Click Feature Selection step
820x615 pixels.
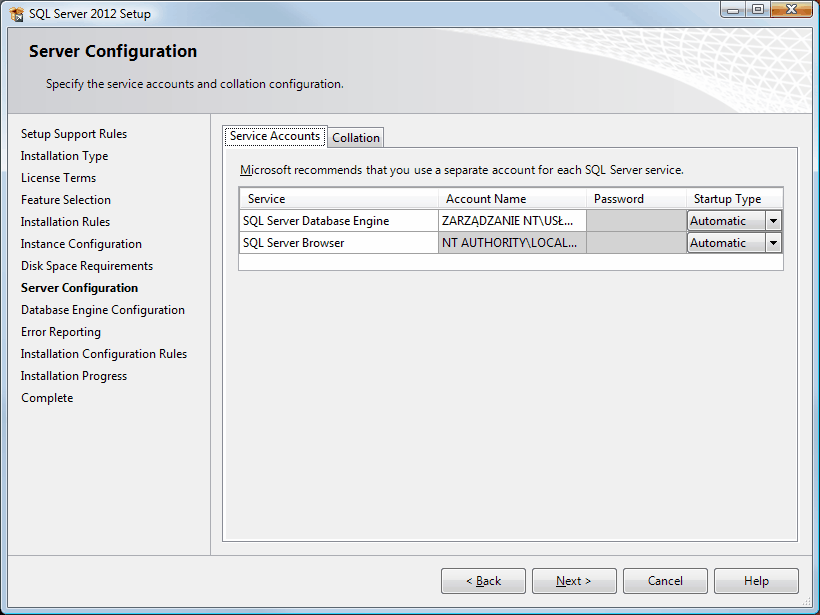[66, 200]
